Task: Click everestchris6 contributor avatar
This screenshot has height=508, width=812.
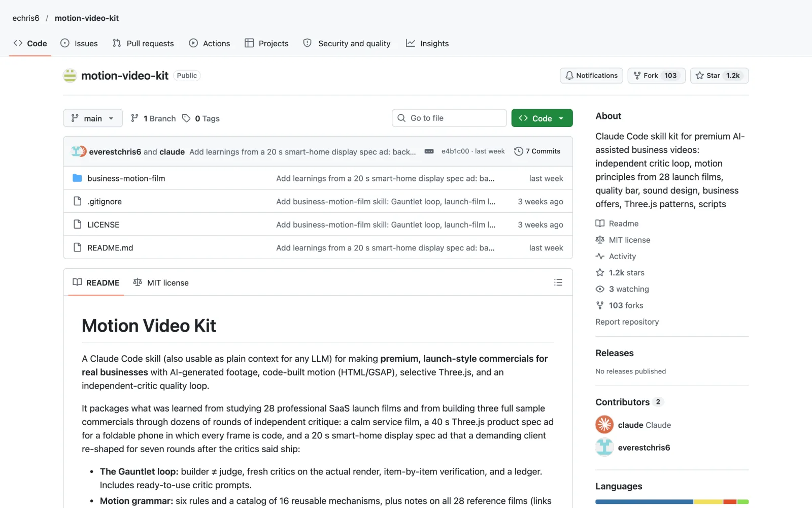Action: point(604,447)
